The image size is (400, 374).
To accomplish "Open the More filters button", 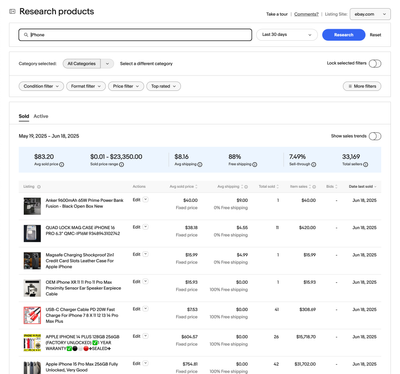I will click(362, 86).
